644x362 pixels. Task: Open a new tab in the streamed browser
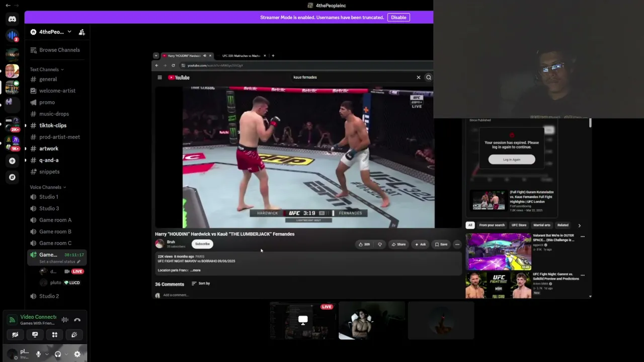273,56
